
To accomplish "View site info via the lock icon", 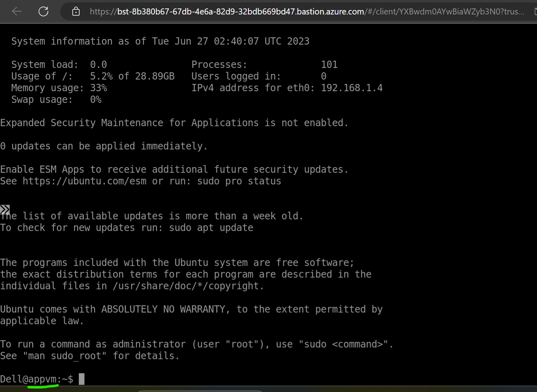I will click(x=76, y=12).
